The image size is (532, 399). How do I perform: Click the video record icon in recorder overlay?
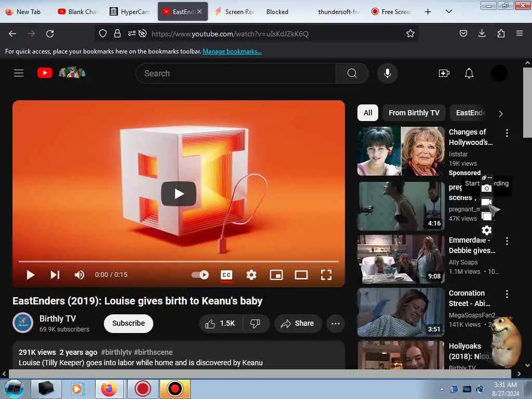486,202
